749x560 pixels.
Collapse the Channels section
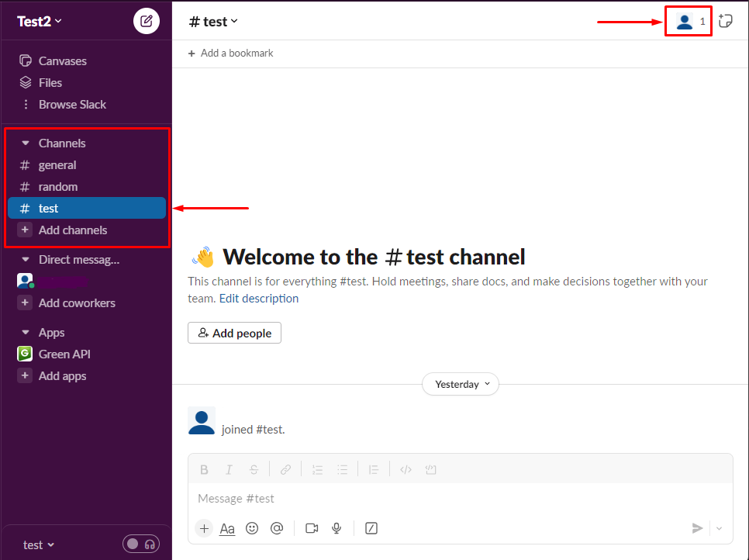coord(26,143)
